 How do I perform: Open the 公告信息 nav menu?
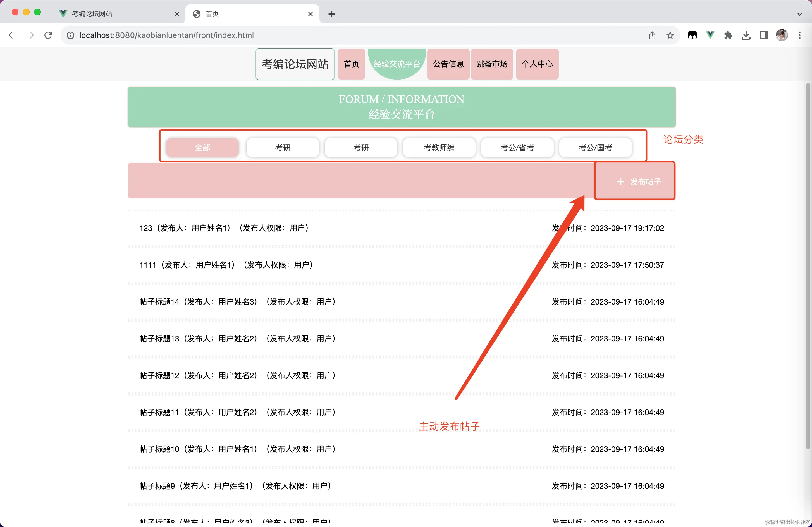(448, 64)
